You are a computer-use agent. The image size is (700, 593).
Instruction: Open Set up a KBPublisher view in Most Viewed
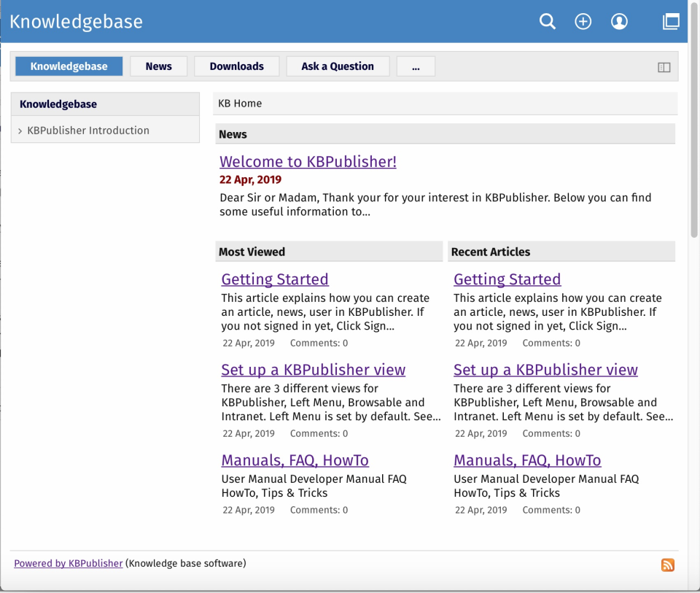(x=314, y=370)
